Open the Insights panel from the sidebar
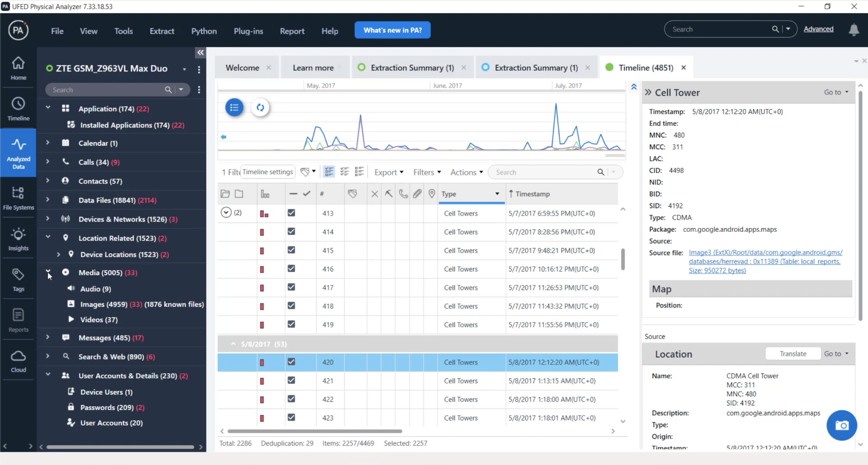This screenshot has width=868, height=465. [18, 239]
